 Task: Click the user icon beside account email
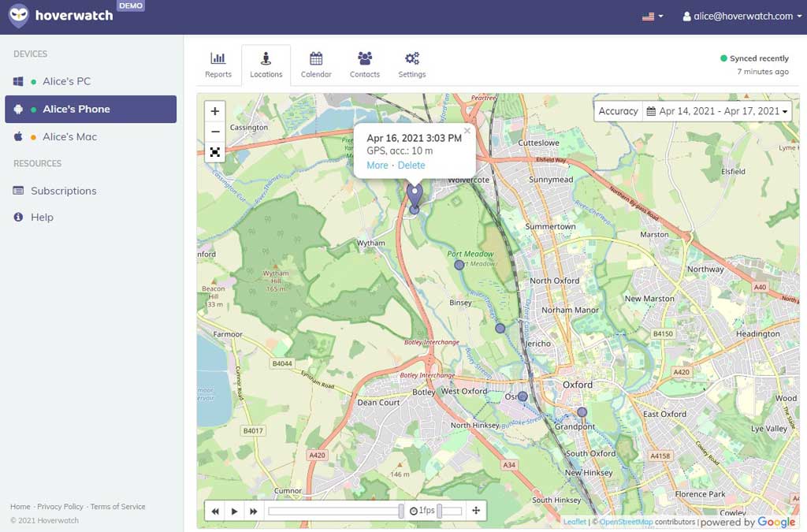[x=686, y=17]
